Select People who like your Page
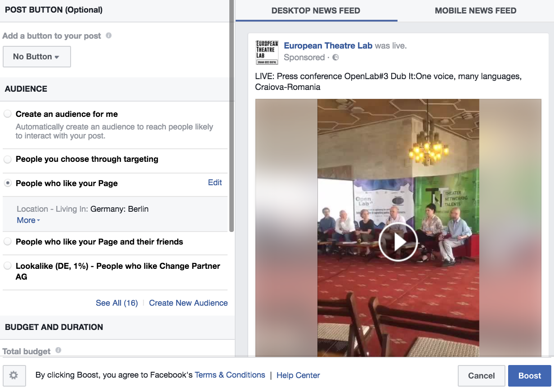This screenshot has width=554, height=392. pyautogui.click(x=8, y=183)
